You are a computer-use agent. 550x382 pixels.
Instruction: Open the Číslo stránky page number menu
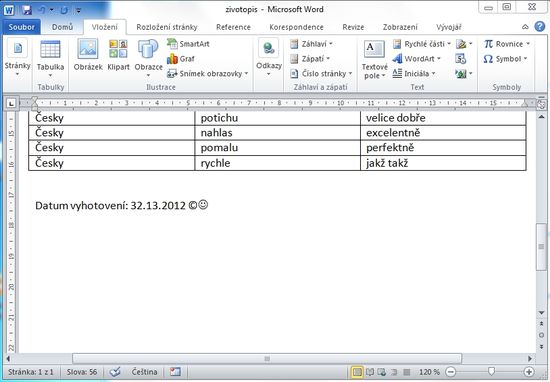[x=321, y=74]
